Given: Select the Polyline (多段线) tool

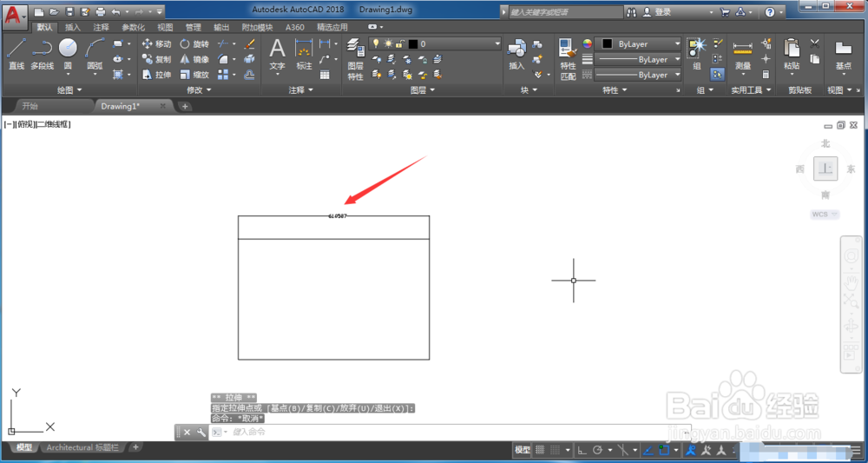Looking at the screenshot, I should (x=42, y=54).
